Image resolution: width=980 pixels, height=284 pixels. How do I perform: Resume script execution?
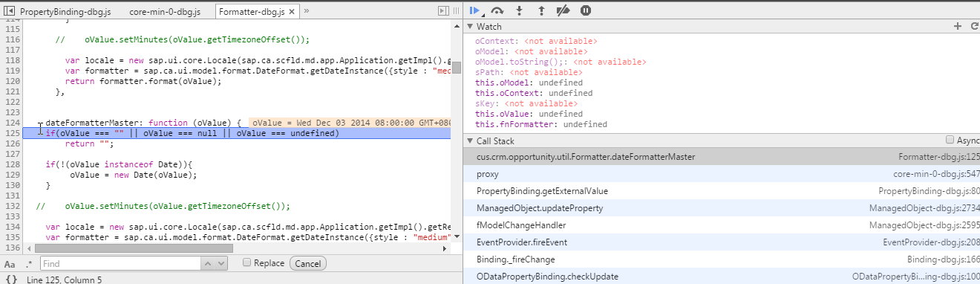[x=474, y=10]
